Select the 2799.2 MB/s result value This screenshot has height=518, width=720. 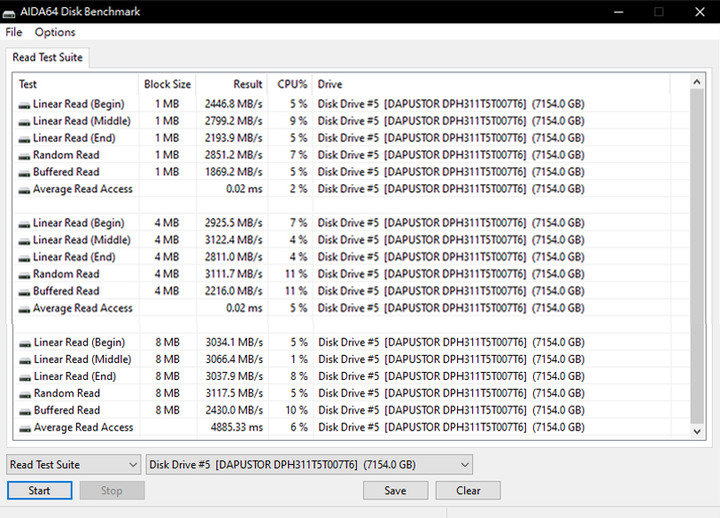233,121
